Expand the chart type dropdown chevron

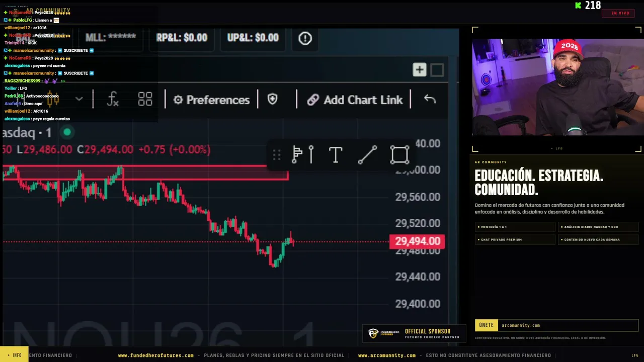(79, 99)
